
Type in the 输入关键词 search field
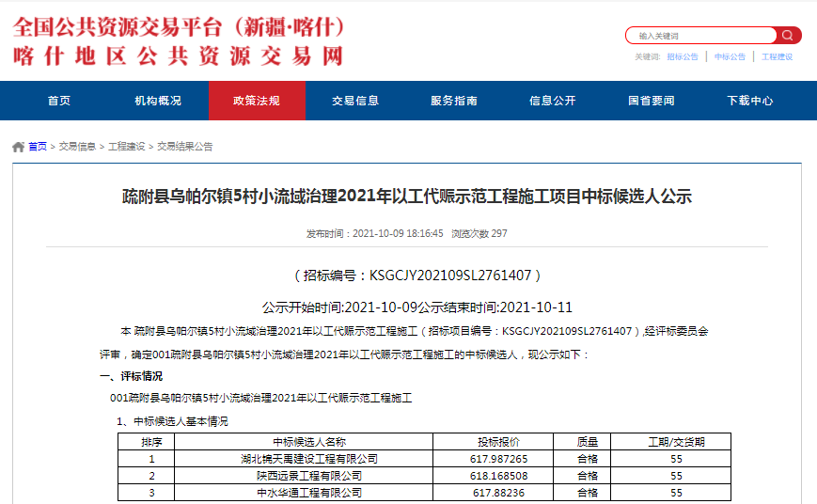[700, 36]
